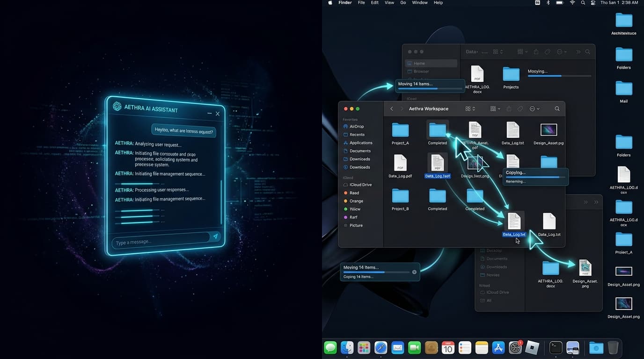Viewport: 644px width, 359px height.
Task: Open the Window menu
Action: click(x=420, y=3)
